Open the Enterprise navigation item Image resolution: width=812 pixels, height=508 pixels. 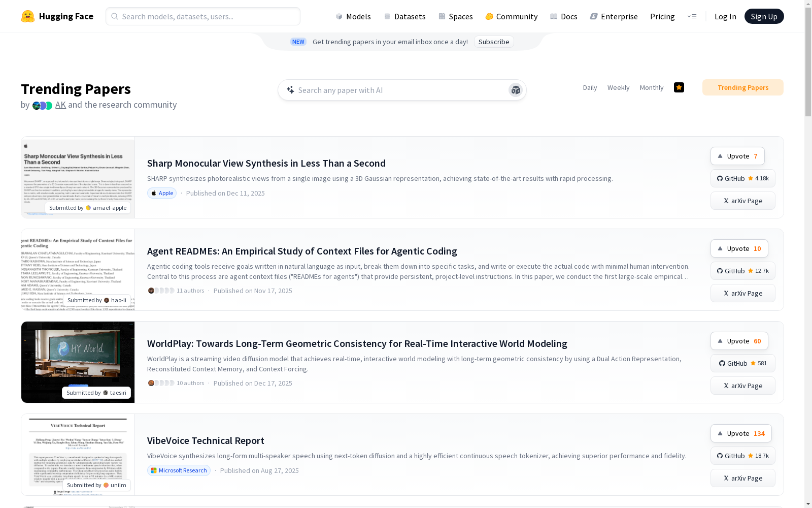click(614, 16)
